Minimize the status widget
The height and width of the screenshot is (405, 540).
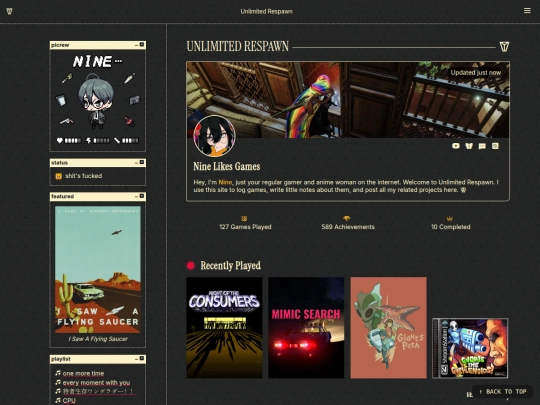136,163
